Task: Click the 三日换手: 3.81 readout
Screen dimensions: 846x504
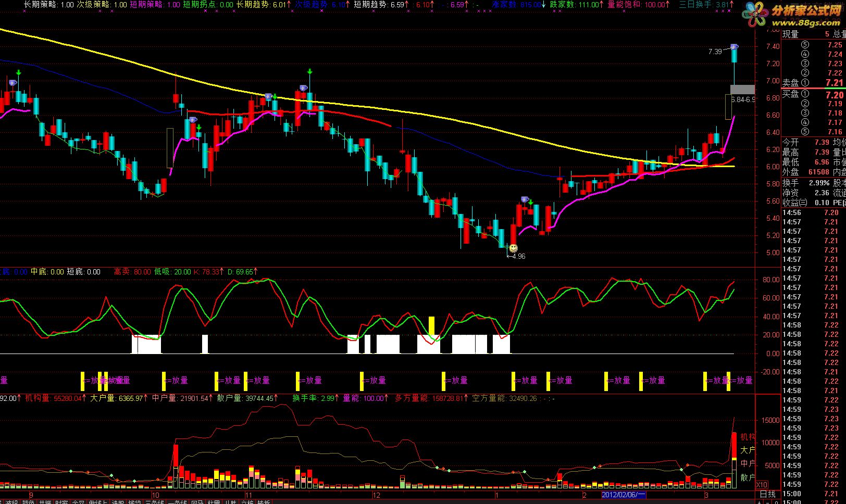Action: [x=706, y=5]
